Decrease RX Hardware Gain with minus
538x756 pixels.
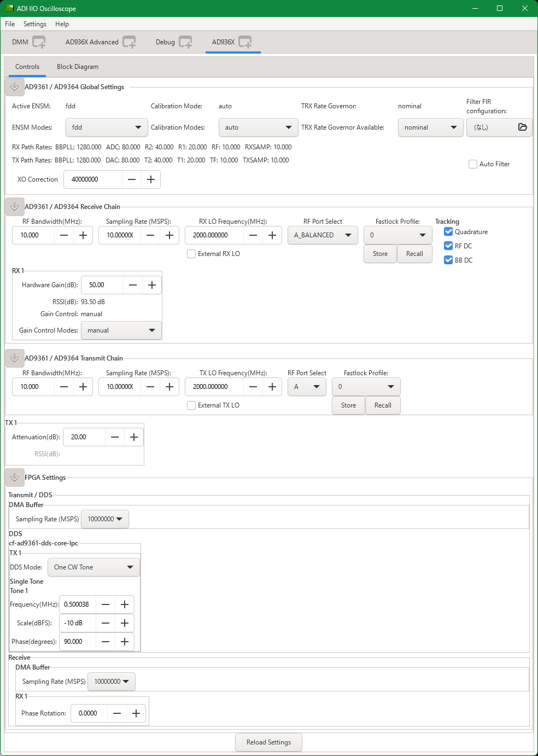[133, 285]
